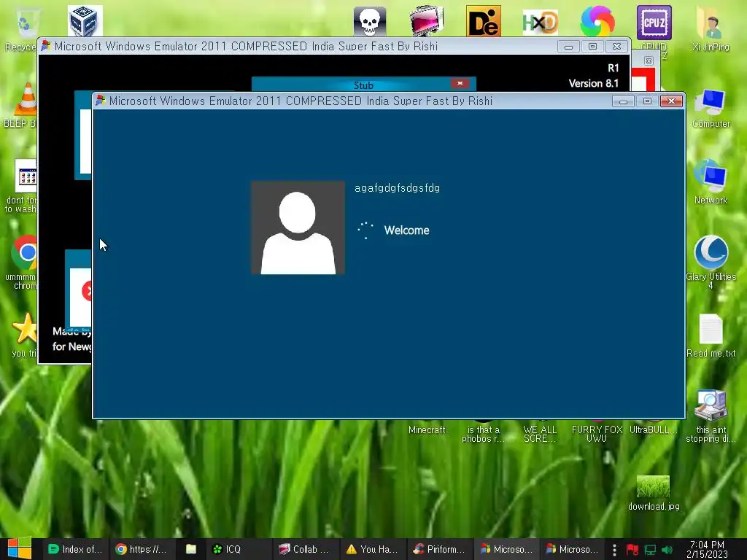
Task: Switch to 'Collab ...' taskbar item
Action: (305, 549)
